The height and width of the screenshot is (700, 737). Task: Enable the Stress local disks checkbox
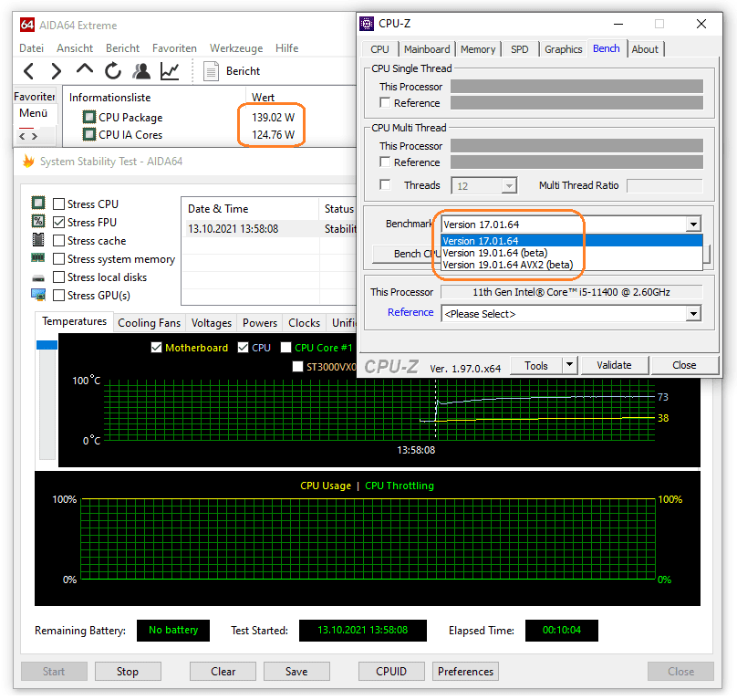(x=58, y=277)
